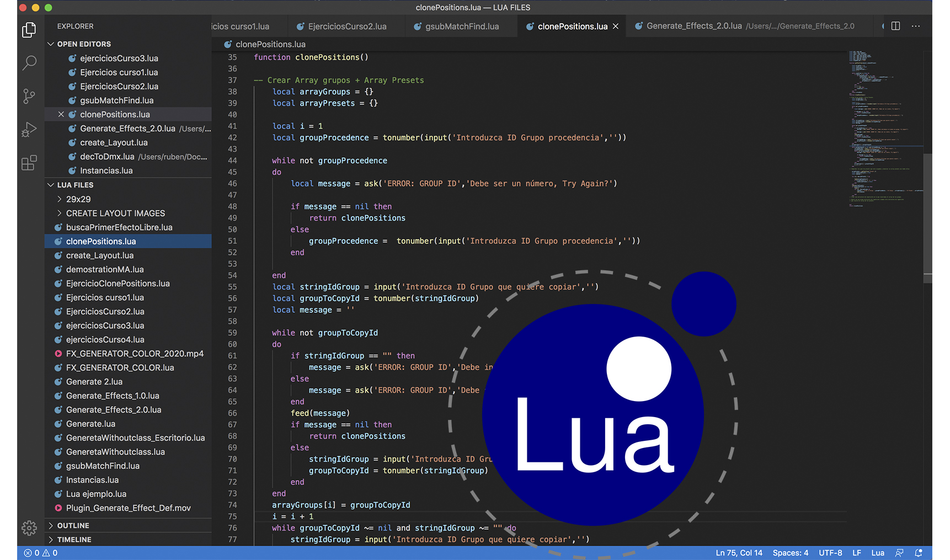Screen dimensions: 950x560
Task: Click the feedback icon in status bar
Action: [899, 553]
